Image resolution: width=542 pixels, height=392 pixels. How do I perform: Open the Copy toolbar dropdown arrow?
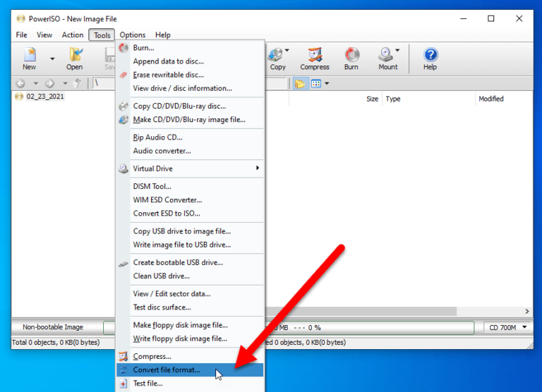point(287,51)
